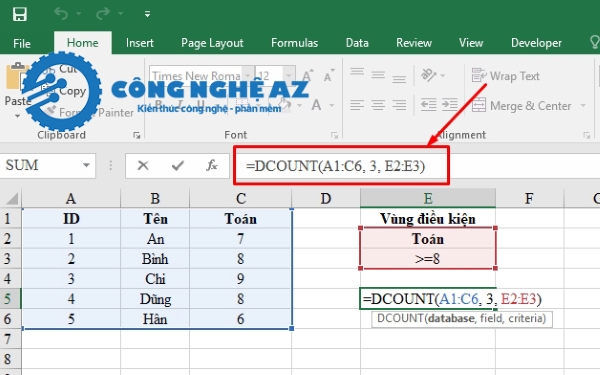Click the Align Left icon
600x375 pixels.
click(357, 105)
